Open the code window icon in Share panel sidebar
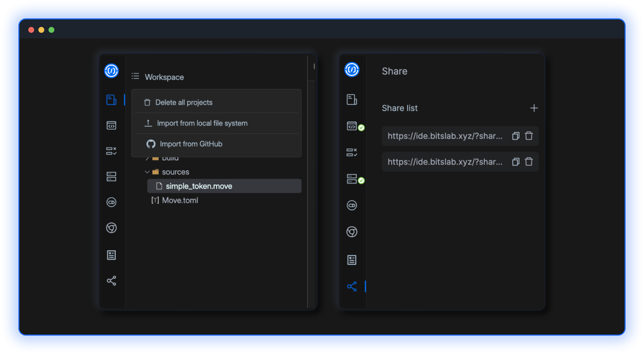Image resolution: width=644 pixels, height=354 pixels. pos(352,126)
